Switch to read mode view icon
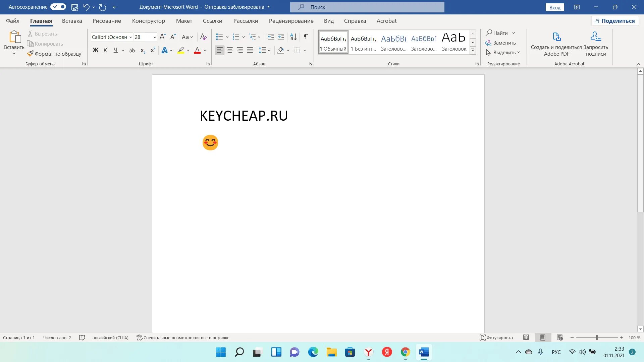This screenshot has width=644, height=362. tap(526, 338)
